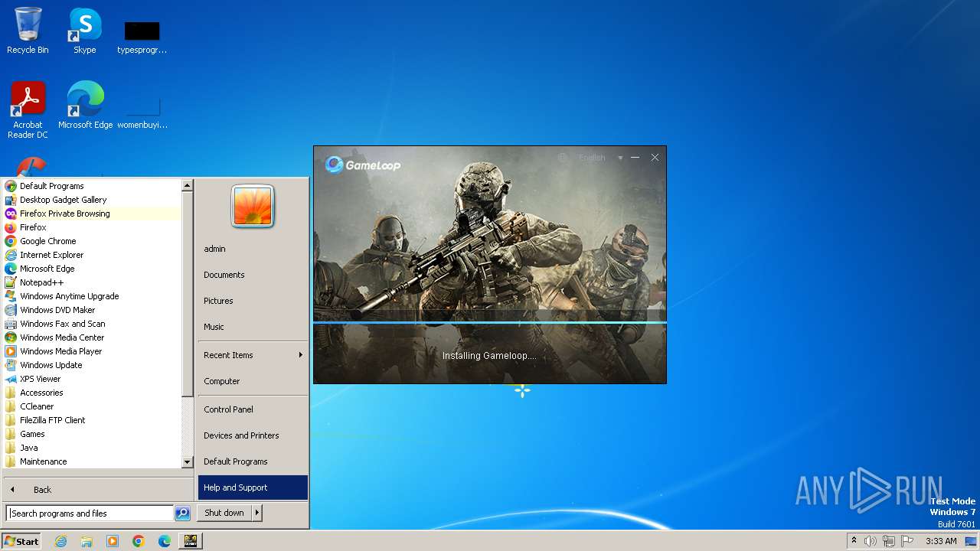This screenshot has width=980, height=551.
Task: Open Music from Start menu
Action: (253, 327)
